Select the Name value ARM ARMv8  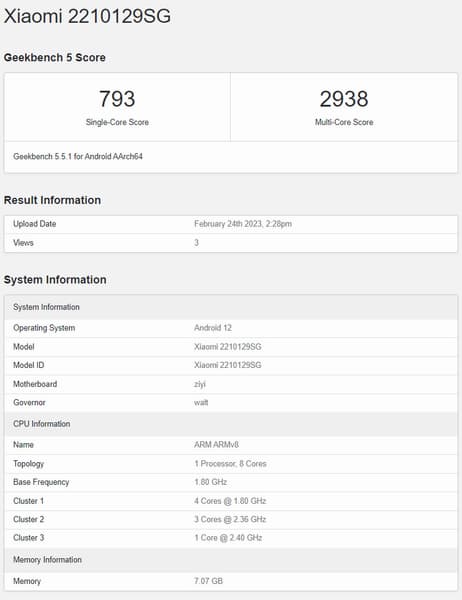[x=216, y=445]
